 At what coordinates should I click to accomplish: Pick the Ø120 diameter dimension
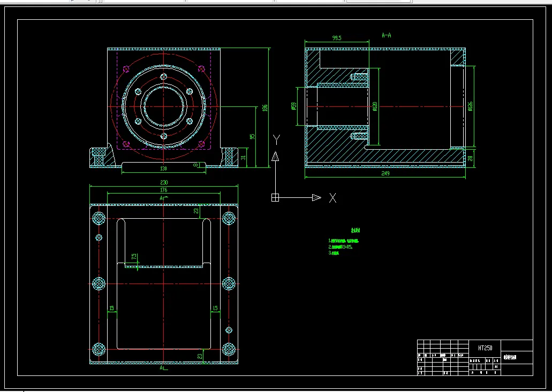click(x=375, y=106)
